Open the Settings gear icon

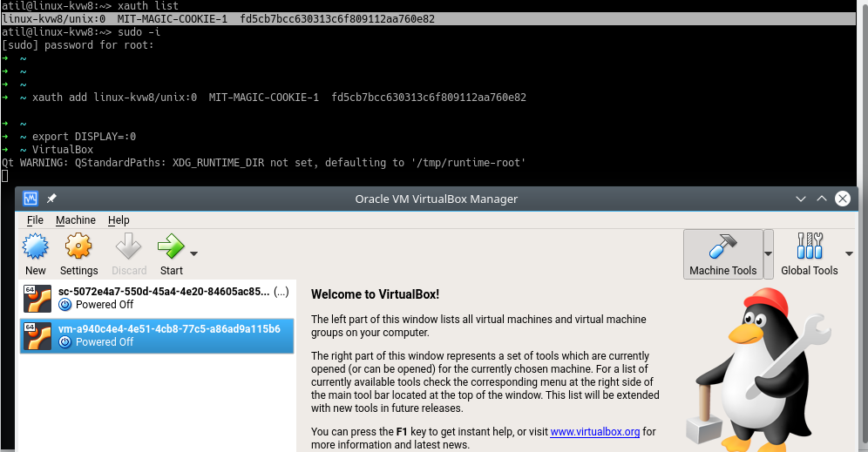coord(78,246)
